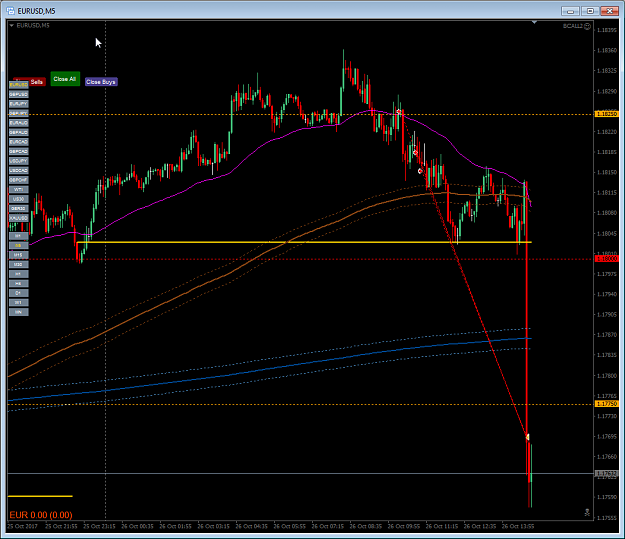Viewport: 625px width, 539px height.
Task: Open the USDCAD symbol
Action: point(19,171)
